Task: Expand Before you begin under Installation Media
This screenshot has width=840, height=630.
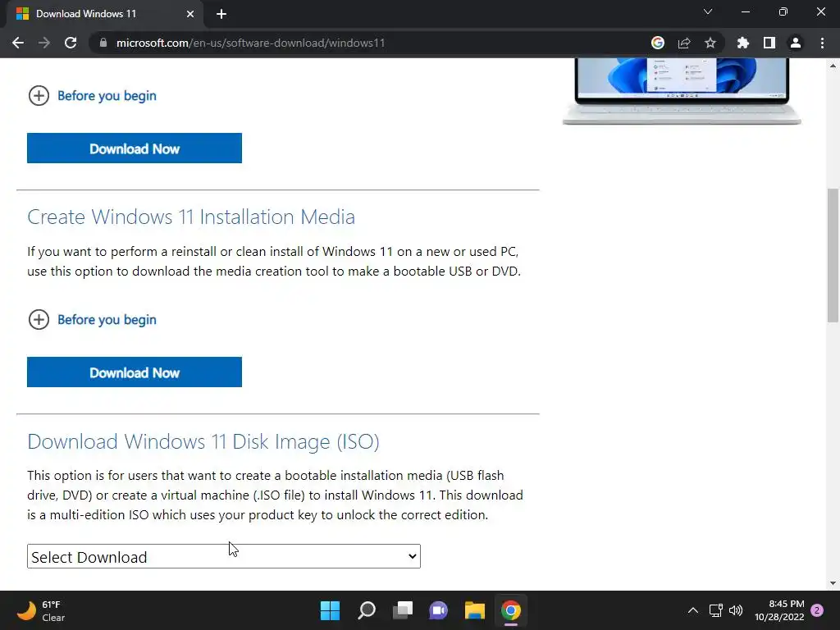Action: [x=92, y=320]
